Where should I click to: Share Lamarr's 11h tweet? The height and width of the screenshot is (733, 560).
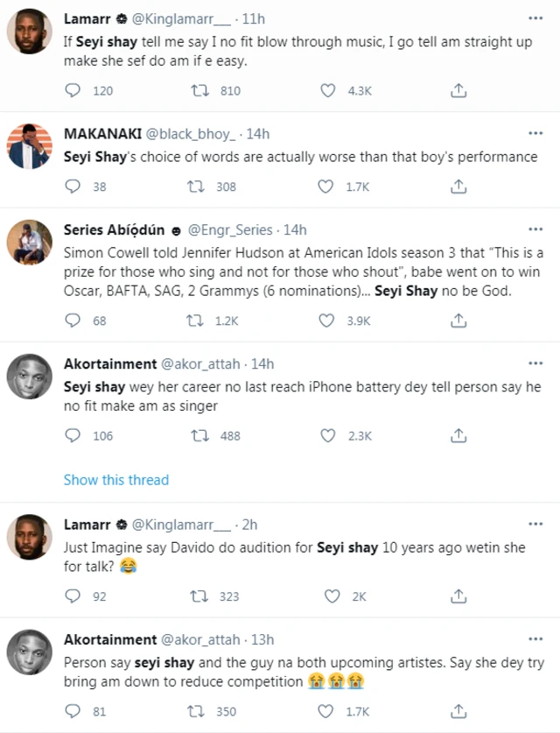(458, 90)
